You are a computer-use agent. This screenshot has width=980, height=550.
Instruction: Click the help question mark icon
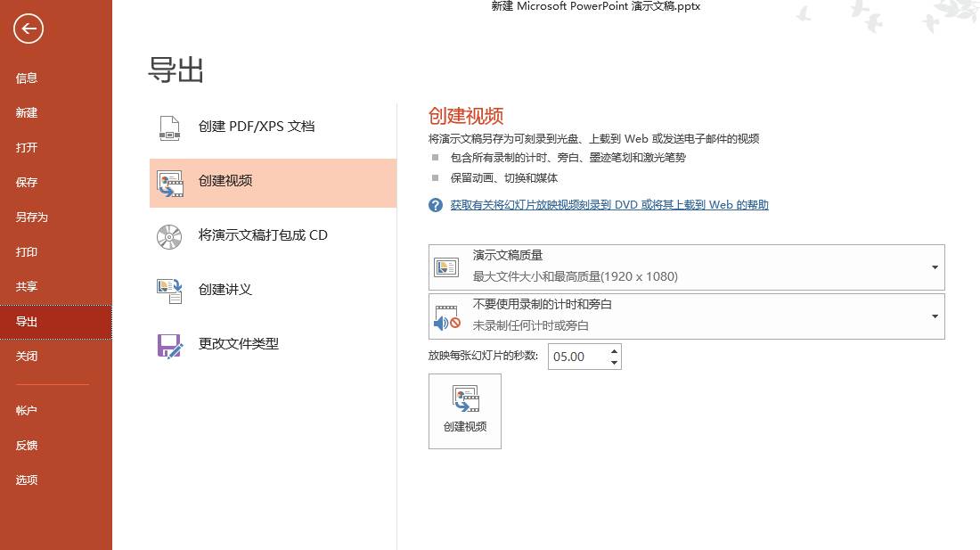(435, 204)
